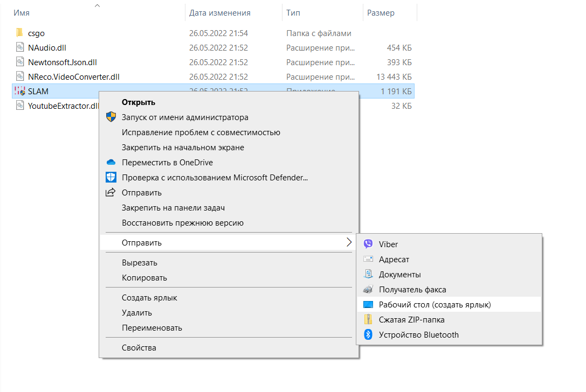This screenshot has width=586, height=392.
Task: Select the SLAM application icon
Action: (20, 92)
